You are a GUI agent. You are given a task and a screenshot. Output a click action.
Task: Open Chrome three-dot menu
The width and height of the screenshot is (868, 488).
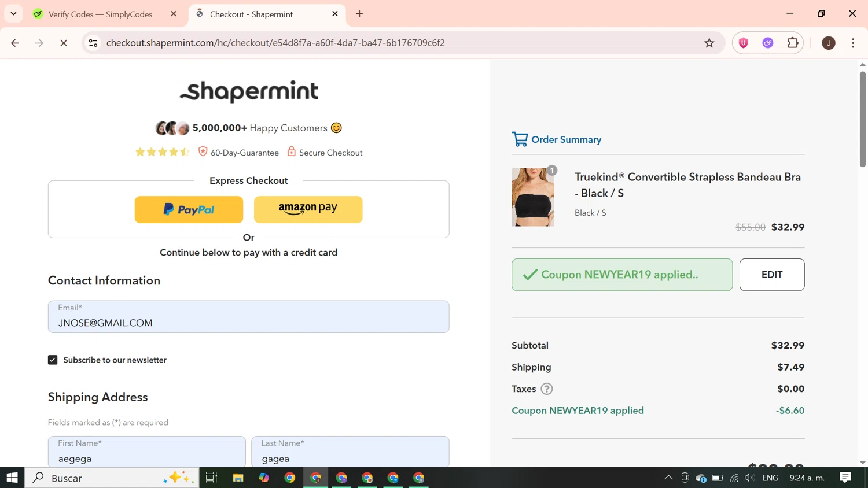853,43
